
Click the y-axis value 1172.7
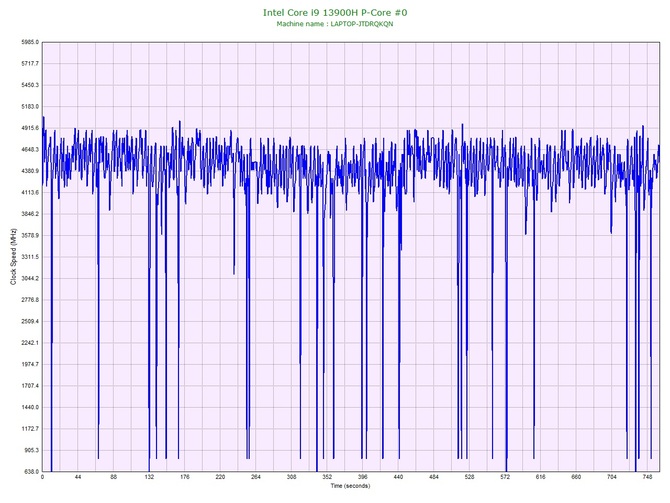click(30, 429)
